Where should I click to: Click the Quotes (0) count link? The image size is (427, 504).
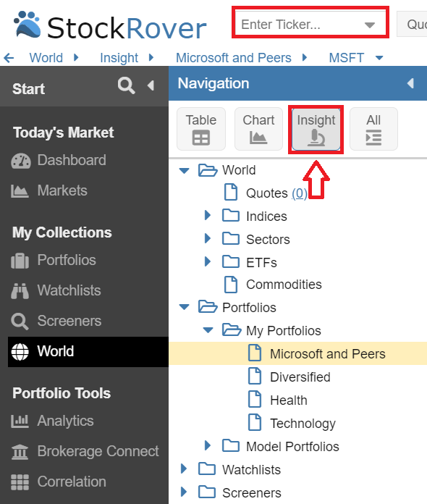pos(300,193)
